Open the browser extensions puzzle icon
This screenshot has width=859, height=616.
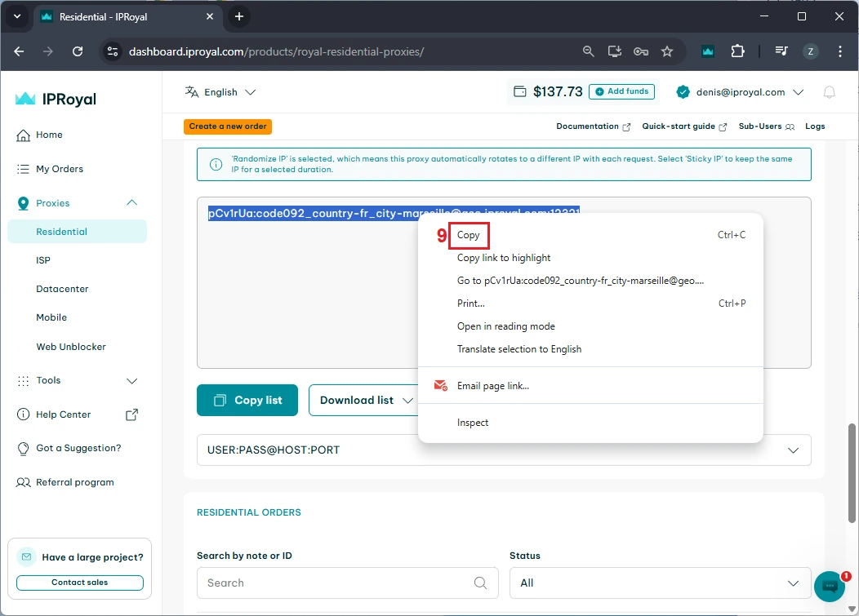point(737,51)
